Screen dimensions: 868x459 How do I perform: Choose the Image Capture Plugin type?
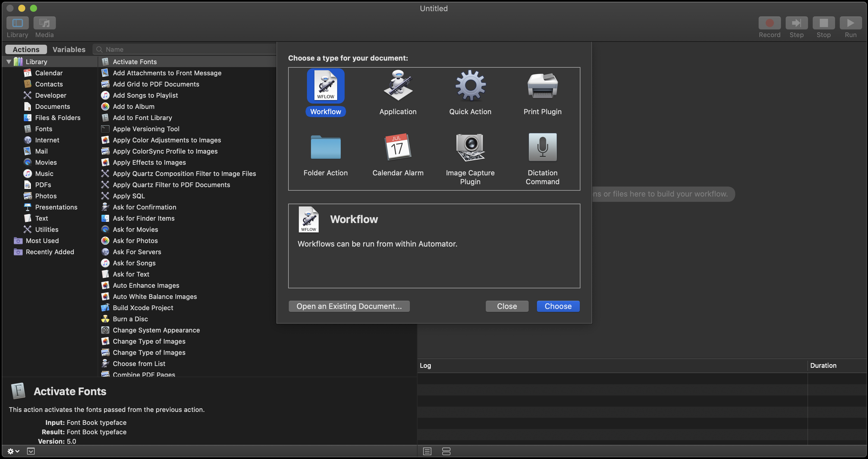[470, 147]
